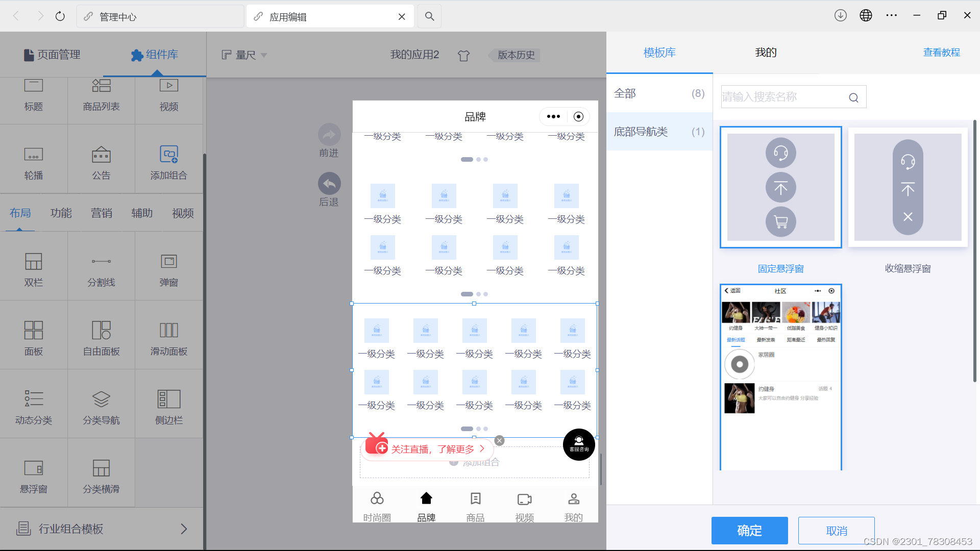Open the 查看教程 tutorial link
The image size is (980, 551).
point(941,53)
